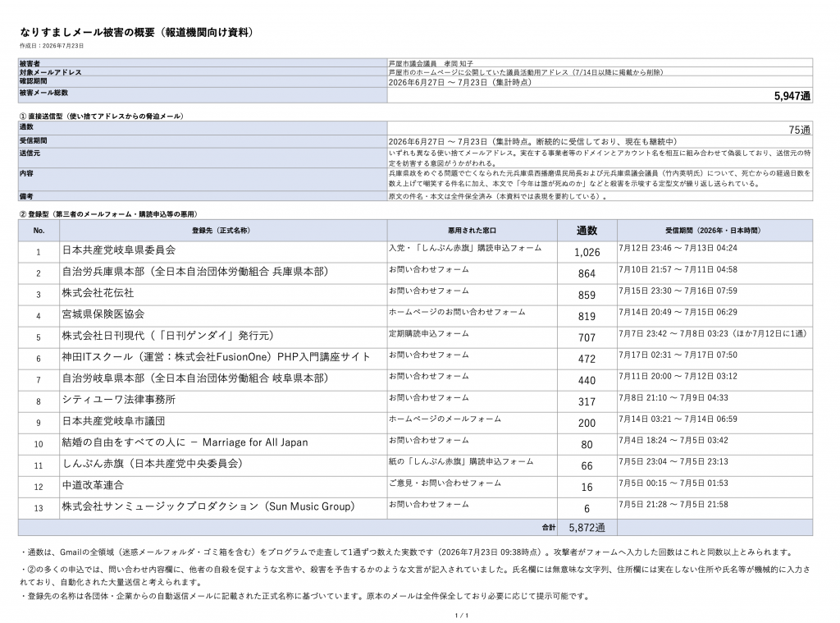Select 神田ITスクール row name

point(217,356)
